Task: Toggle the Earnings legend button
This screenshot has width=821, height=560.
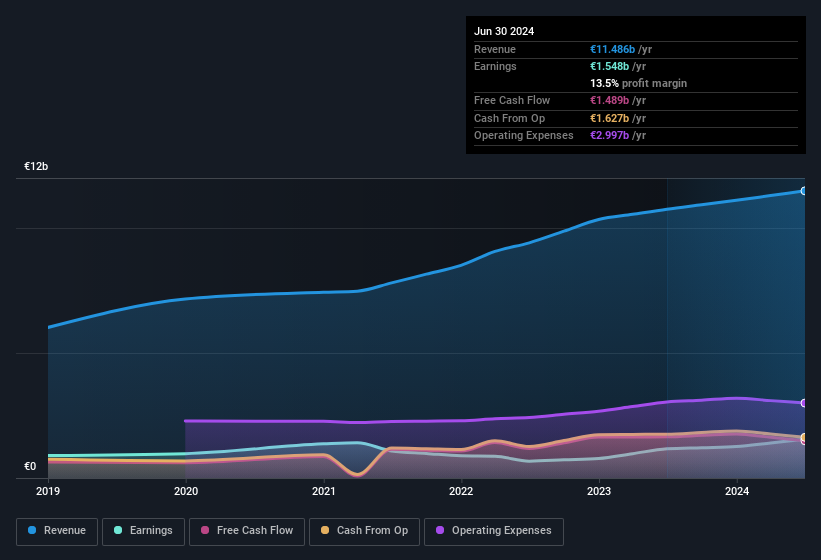Action: click(143, 531)
